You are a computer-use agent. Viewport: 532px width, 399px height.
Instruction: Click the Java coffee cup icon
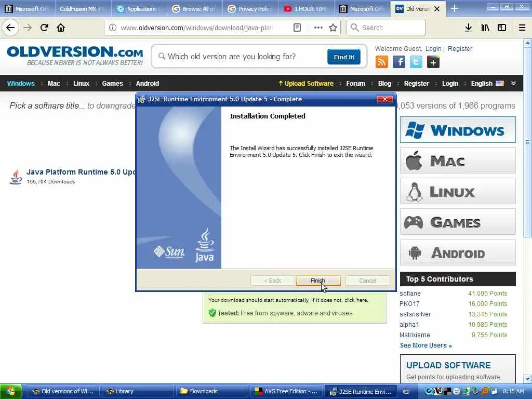16,177
